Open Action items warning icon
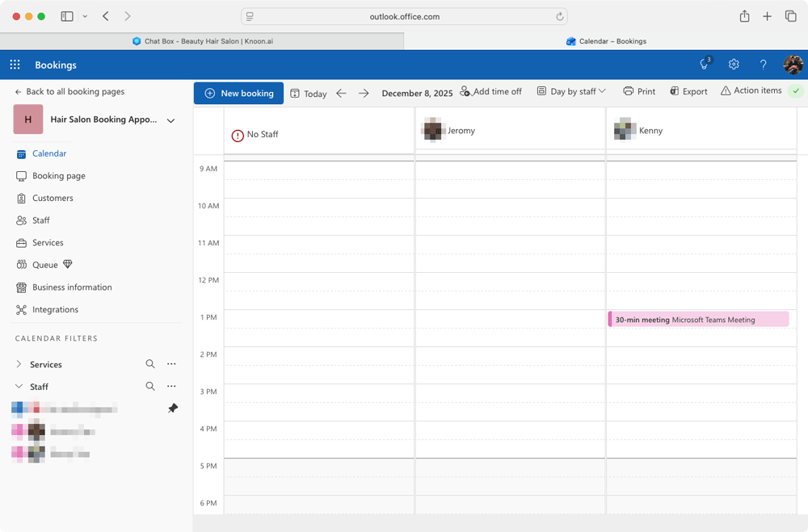808x532 pixels. pos(727,91)
